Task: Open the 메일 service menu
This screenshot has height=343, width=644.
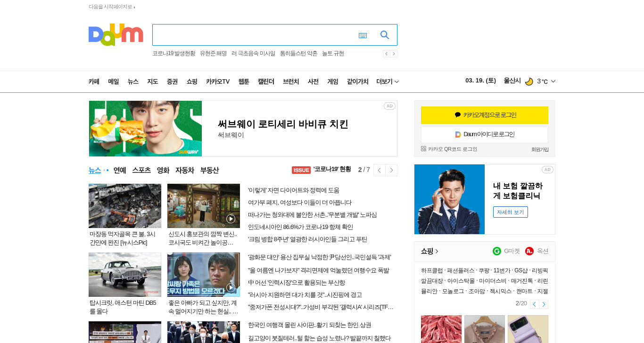Action: [114, 82]
